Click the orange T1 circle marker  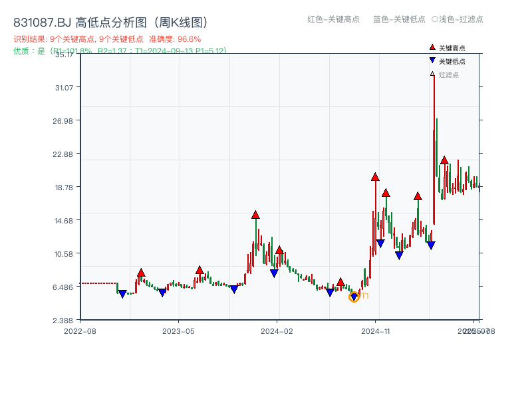[x=354, y=297]
